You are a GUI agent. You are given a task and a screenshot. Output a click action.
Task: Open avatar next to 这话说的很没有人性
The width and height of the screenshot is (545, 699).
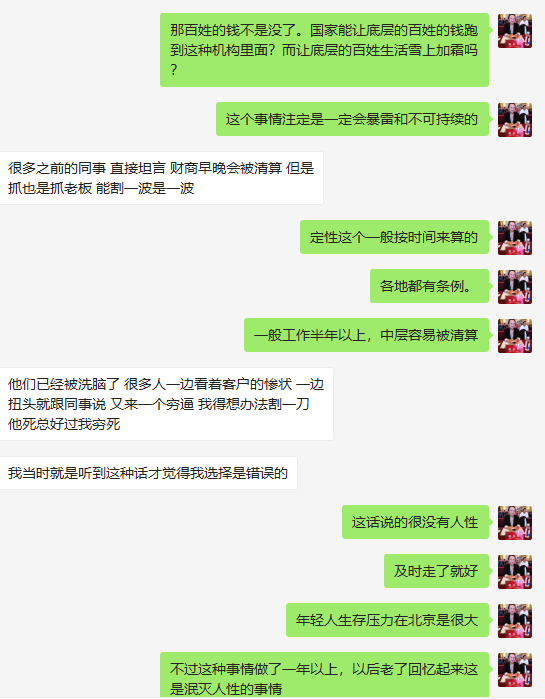click(x=515, y=522)
